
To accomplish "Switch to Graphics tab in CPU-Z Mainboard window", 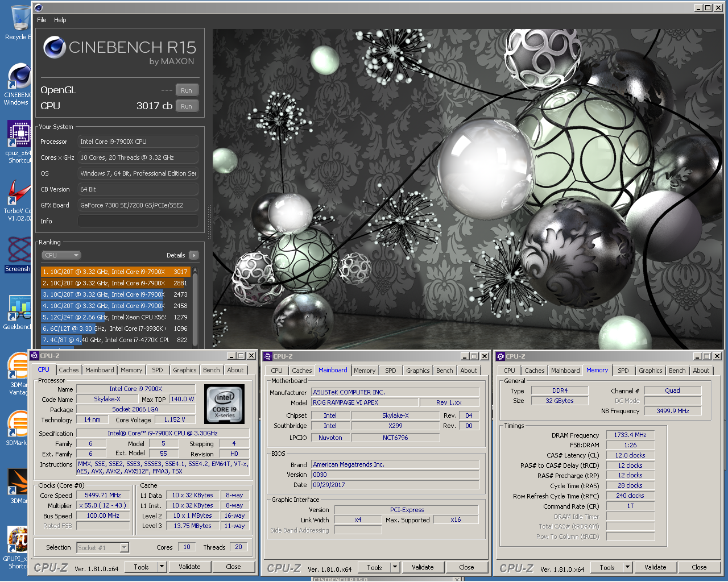I will [x=418, y=371].
